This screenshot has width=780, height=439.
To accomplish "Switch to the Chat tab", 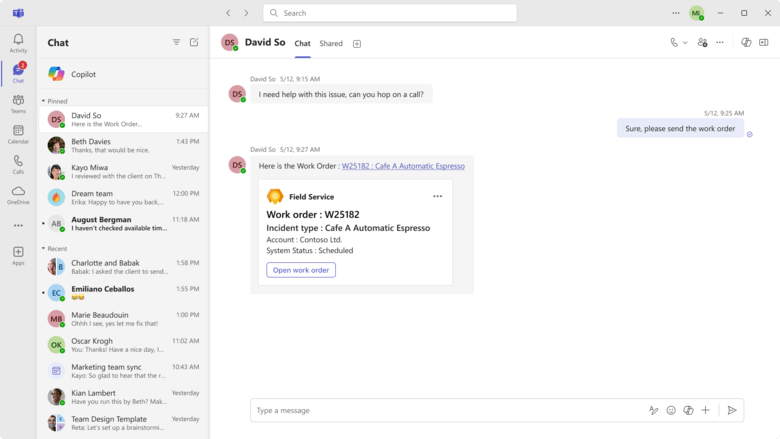I will 302,44.
